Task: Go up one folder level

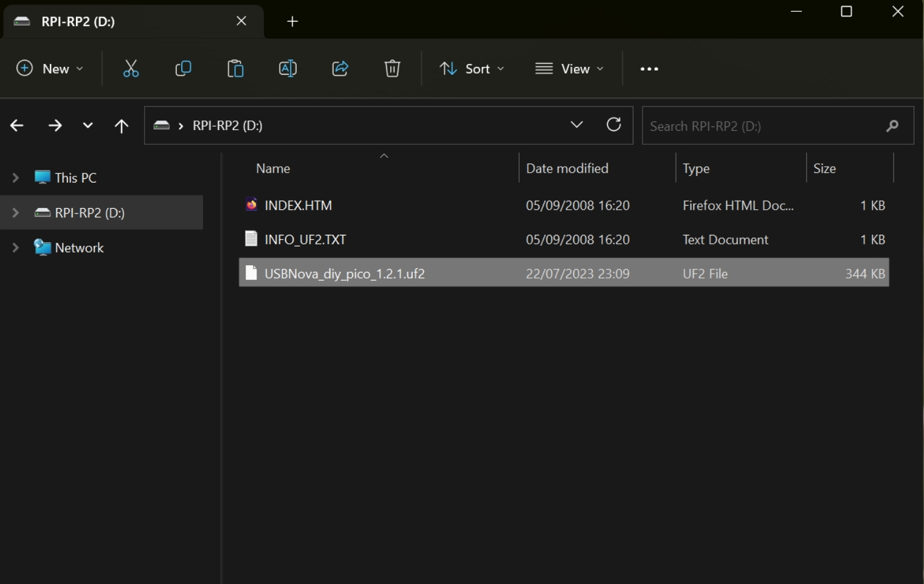Action: click(122, 126)
